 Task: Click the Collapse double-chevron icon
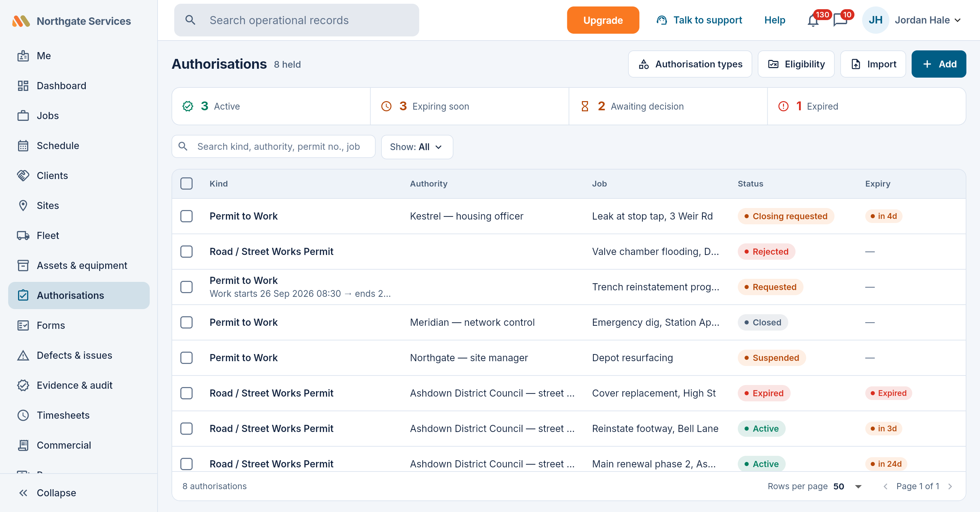pos(23,493)
